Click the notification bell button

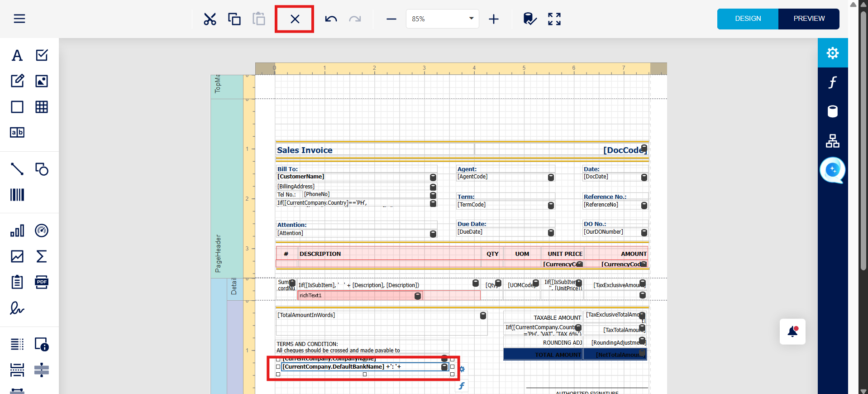pyautogui.click(x=792, y=332)
